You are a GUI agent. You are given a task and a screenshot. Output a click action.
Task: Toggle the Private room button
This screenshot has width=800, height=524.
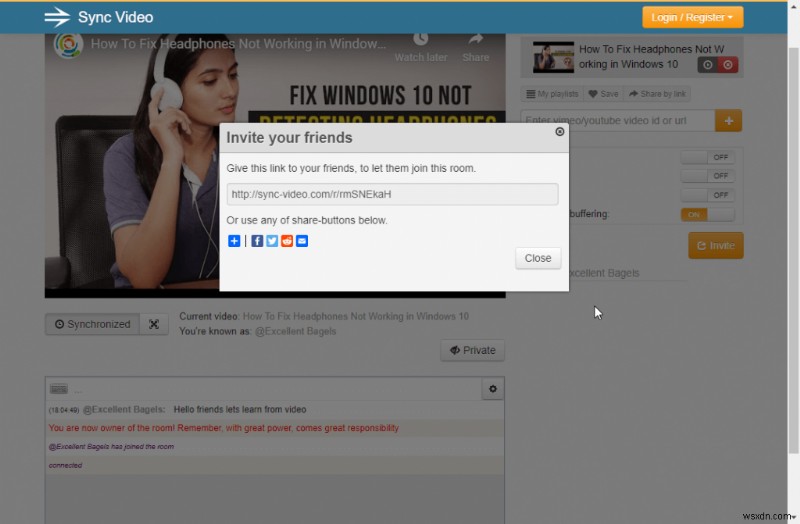coord(472,350)
